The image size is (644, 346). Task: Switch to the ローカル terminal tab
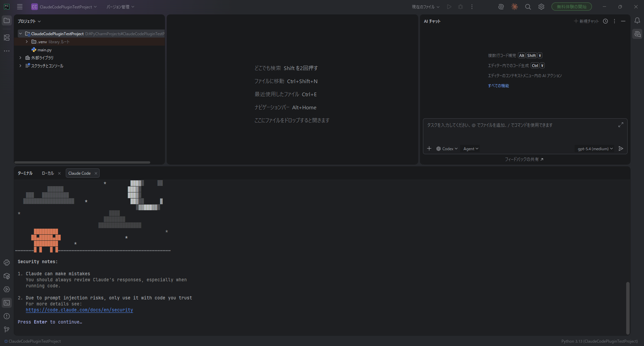click(x=48, y=173)
